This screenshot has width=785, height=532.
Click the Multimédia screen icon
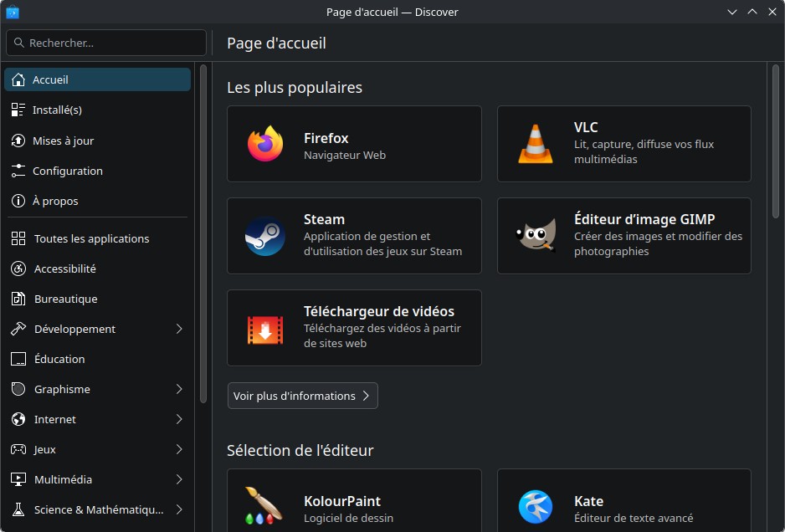click(x=18, y=479)
